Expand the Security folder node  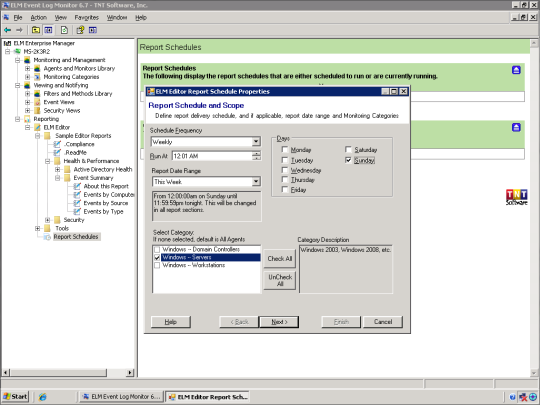(x=48, y=220)
